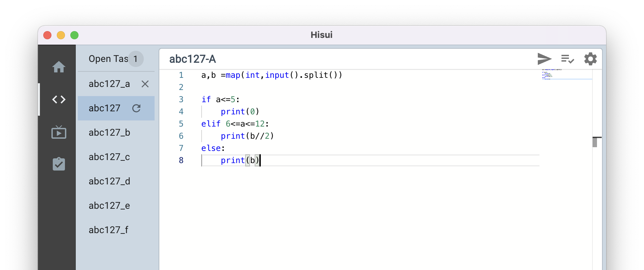Run tests with the checklist icon
Viewport: 644px width, 270px height.
[567, 59]
